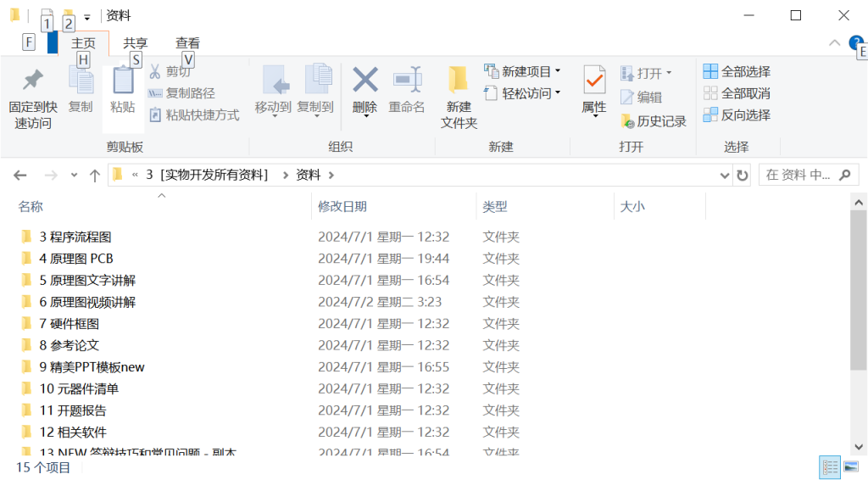Click the Cut scissors icon
Viewport: 868px width, 480px height.
[x=155, y=71]
